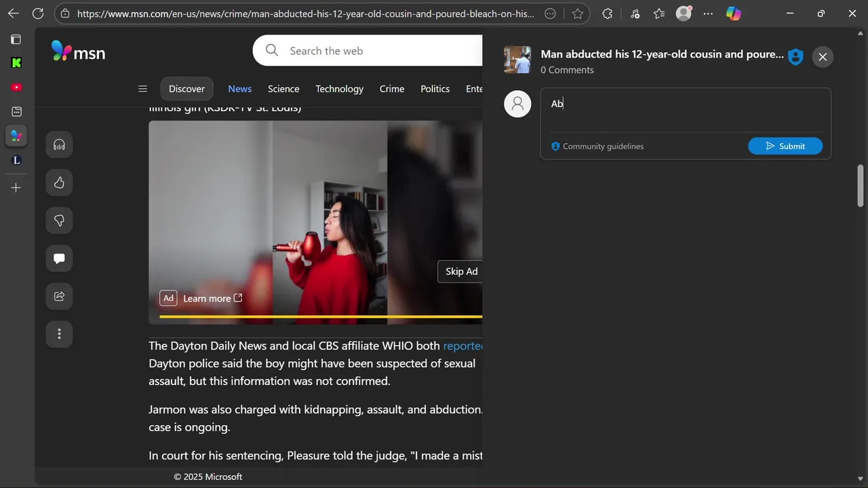Open the address bar ellipsis page options
This screenshot has width=868, height=488.
tap(551, 14)
